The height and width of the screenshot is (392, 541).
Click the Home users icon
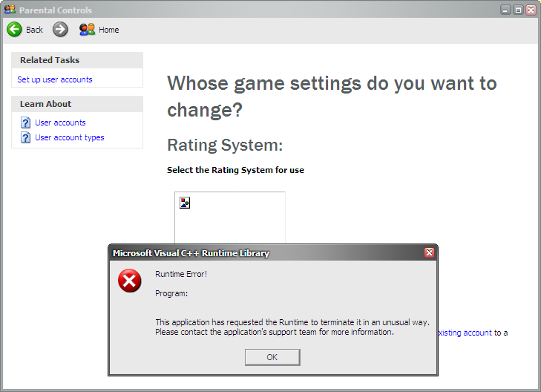[87, 30]
